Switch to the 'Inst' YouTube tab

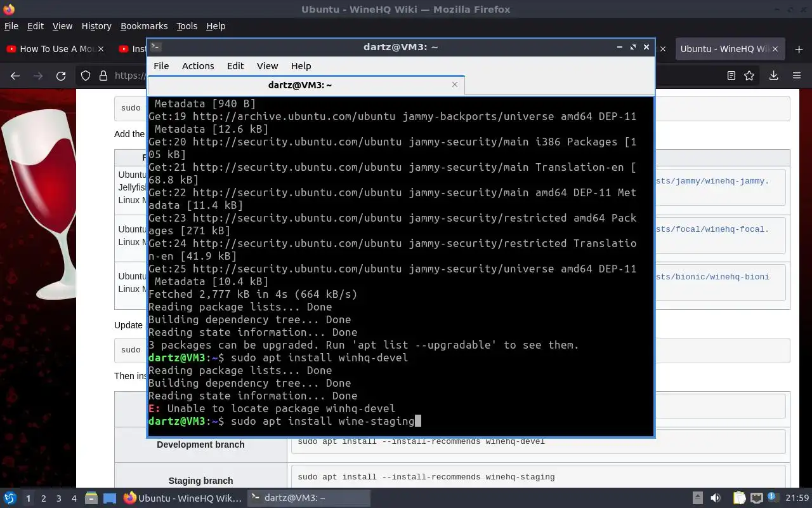pyautogui.click(x=132, y=49)
